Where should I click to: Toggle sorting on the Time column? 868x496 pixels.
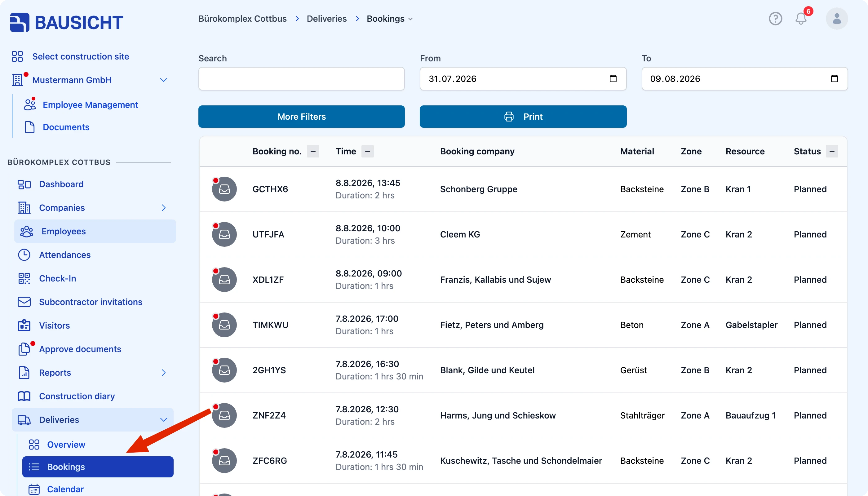click(x=368, y=151)
